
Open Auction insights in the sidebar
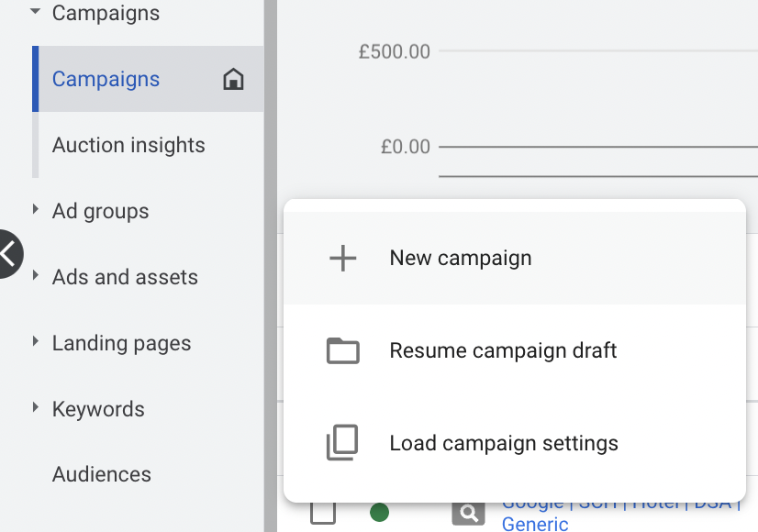point(128,145)
